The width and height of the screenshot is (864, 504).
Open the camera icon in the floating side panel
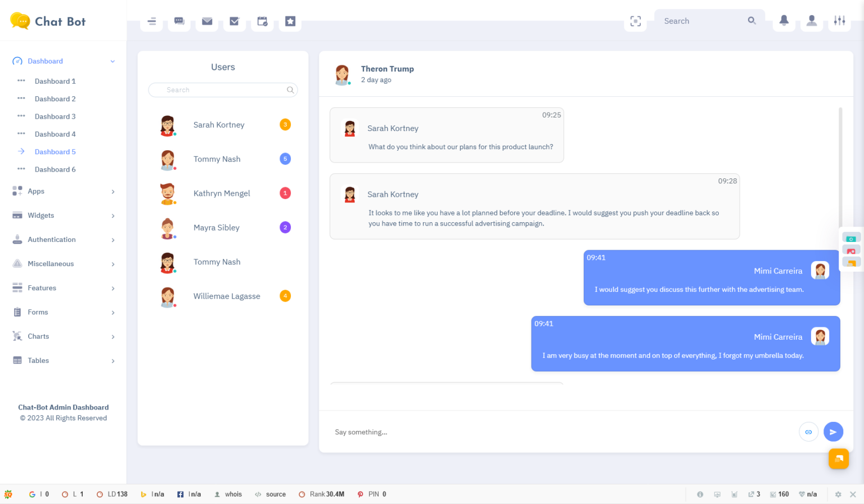pyautogui.click(x=851, y=237)
